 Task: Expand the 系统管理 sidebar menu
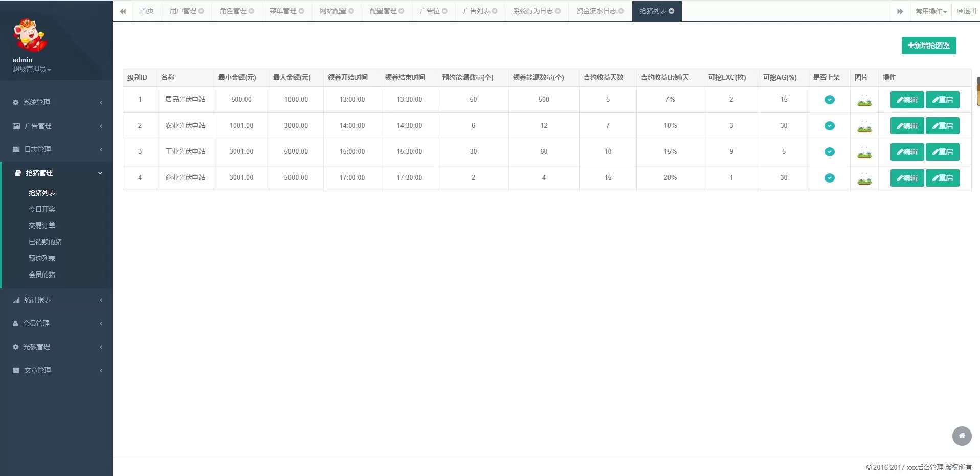pyautogui.click(x=56, y=102)
